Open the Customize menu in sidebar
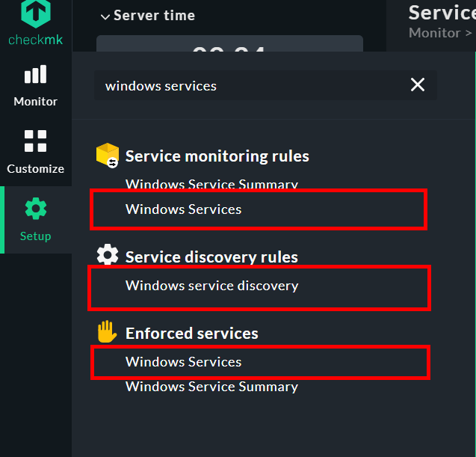Screen dimensions: 476x457 click(35, 152)
